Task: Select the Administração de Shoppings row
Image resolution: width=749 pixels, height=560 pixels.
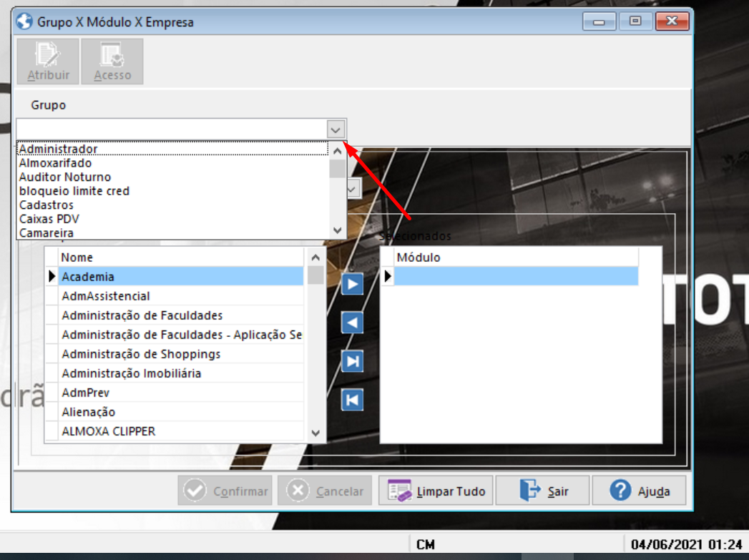Action: tap(181, 354)
